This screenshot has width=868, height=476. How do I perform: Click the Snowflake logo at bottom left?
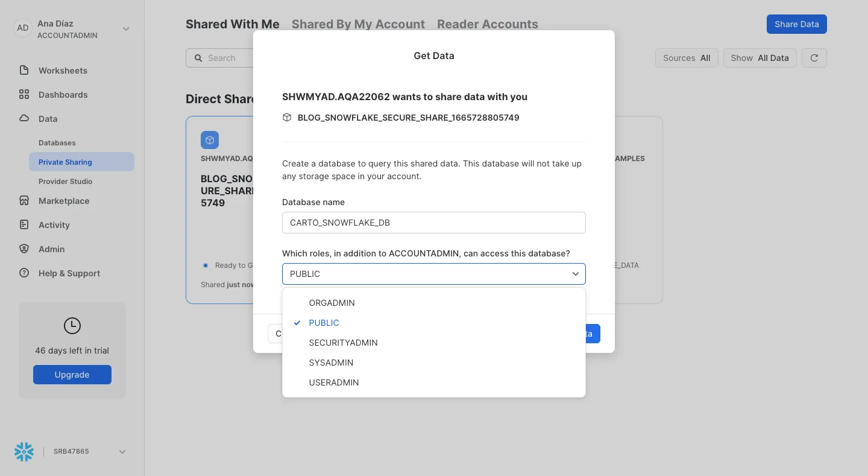click(24, 451)
